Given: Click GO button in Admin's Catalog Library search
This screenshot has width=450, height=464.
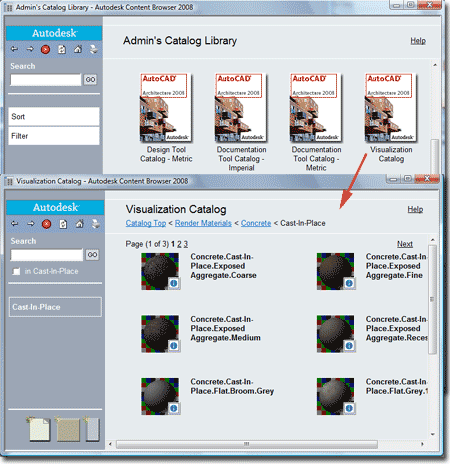Looking at the screenshot, I should (90, 80).
